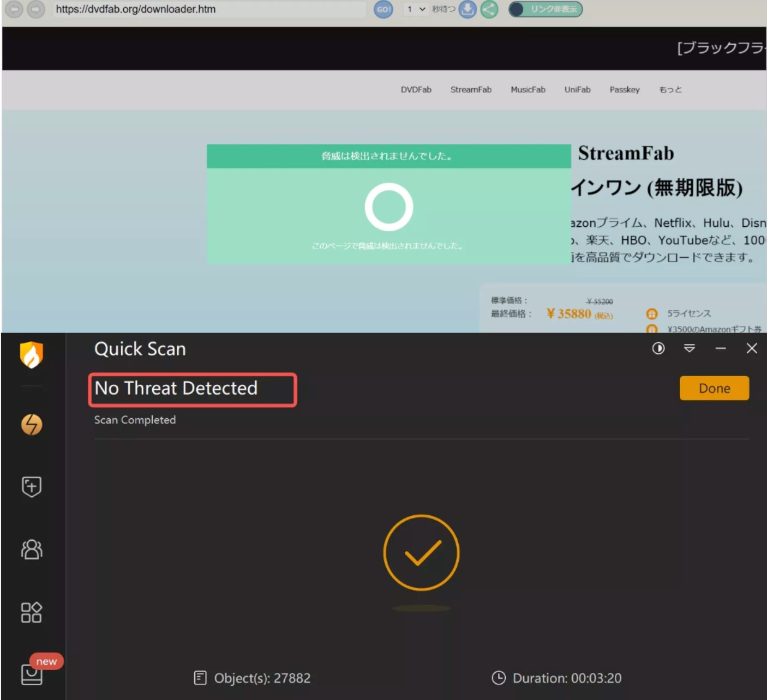Click the green share icon in toolbar
Image resolution: width=767 pixels, height=700 pixels.
click(x=489, y=9)
